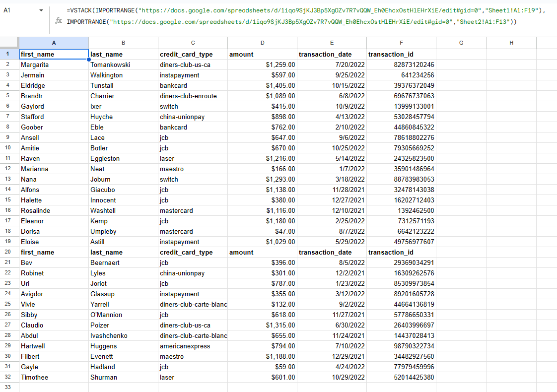Click the blue fill handle of cell A1
The height and width of the screenshot is (392, 557).
click(x=88, y=60)
